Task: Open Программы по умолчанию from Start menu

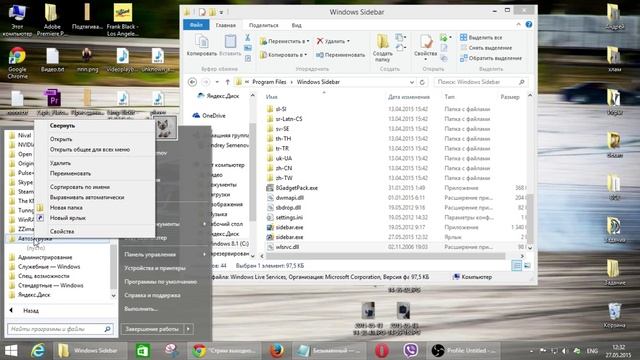Action: pyautogui.click(x=160, y=282)
